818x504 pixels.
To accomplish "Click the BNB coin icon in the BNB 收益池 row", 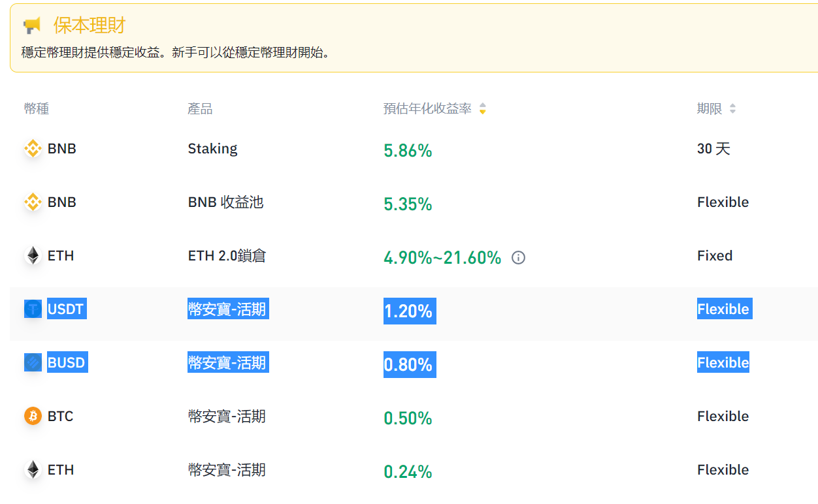I will click(33, 202).
